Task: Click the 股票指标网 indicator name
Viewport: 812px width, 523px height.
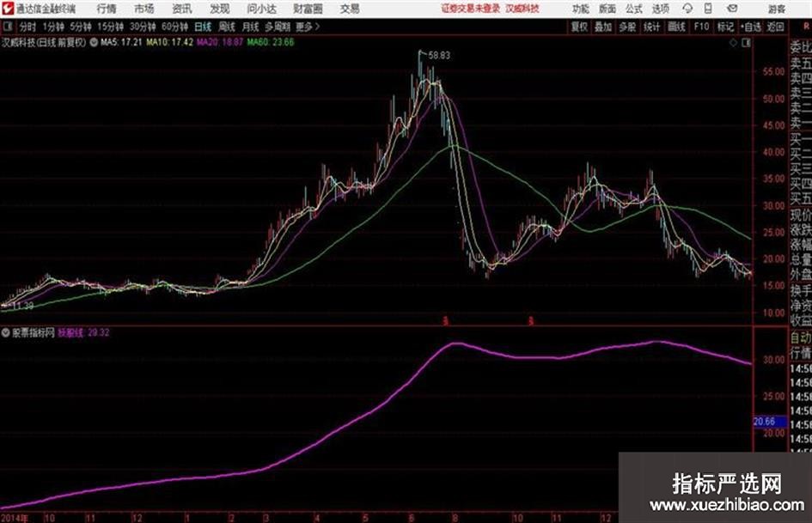Action: pos(34,332)
